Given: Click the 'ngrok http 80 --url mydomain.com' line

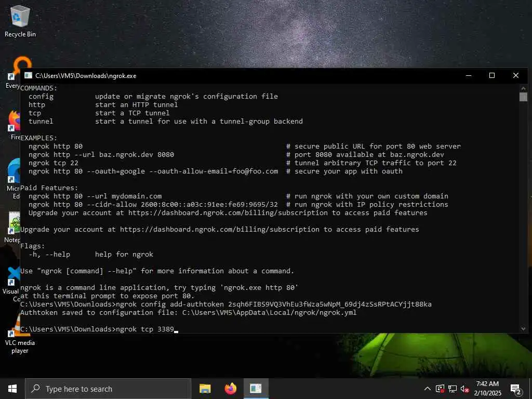Looking at the screenshot, I should (x=95, y=196).
